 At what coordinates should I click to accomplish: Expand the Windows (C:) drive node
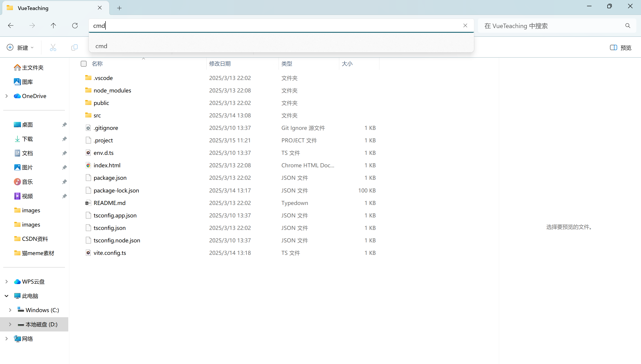[x=10, y=310]
